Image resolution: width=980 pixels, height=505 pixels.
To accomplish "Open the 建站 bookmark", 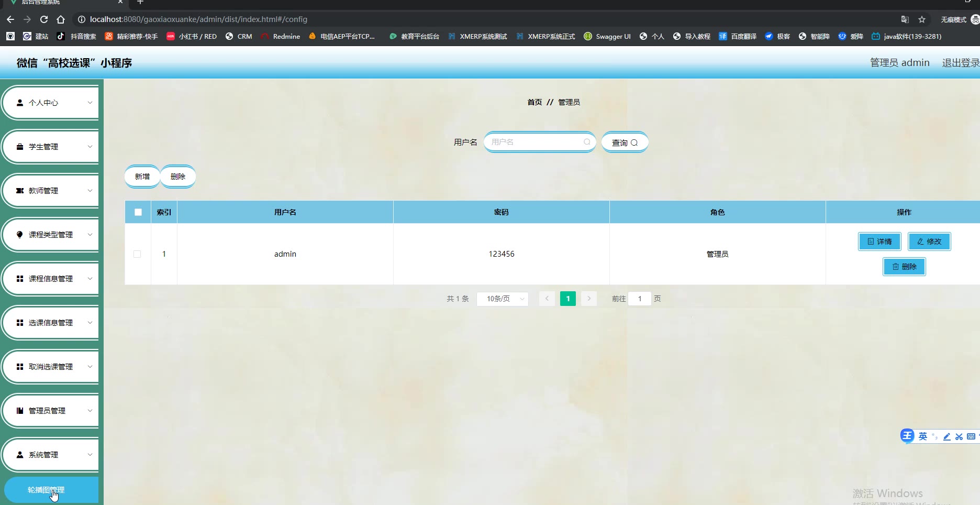I will [x=36, y=36].
